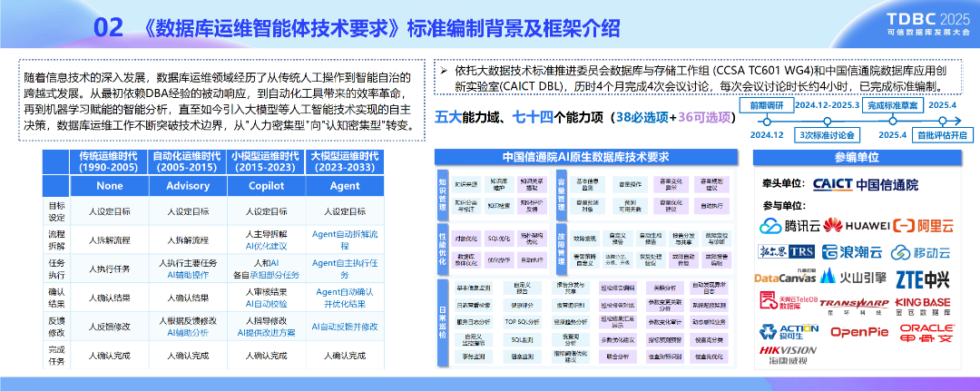
Task: Click the 流程拆解 row label
Action: pyautogui.click(x=55, y=239)
